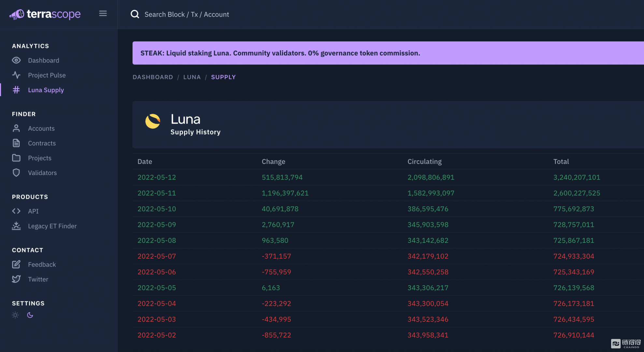Collapse sidebar with hamburger menu icon
This screenshot has width=644, height=352.
coord(103,13)
